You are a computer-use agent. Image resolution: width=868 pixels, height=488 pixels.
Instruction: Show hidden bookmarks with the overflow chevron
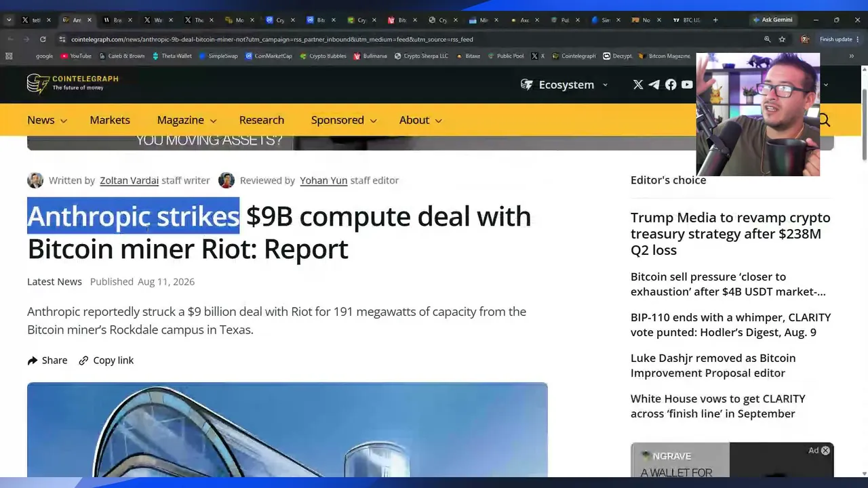pyautogui.click(x=852, y=56)
